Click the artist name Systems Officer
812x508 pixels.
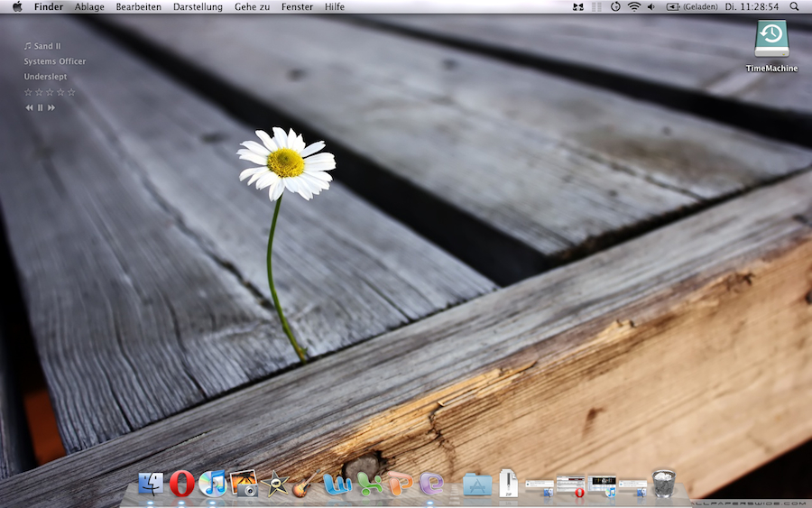(55, 61)
